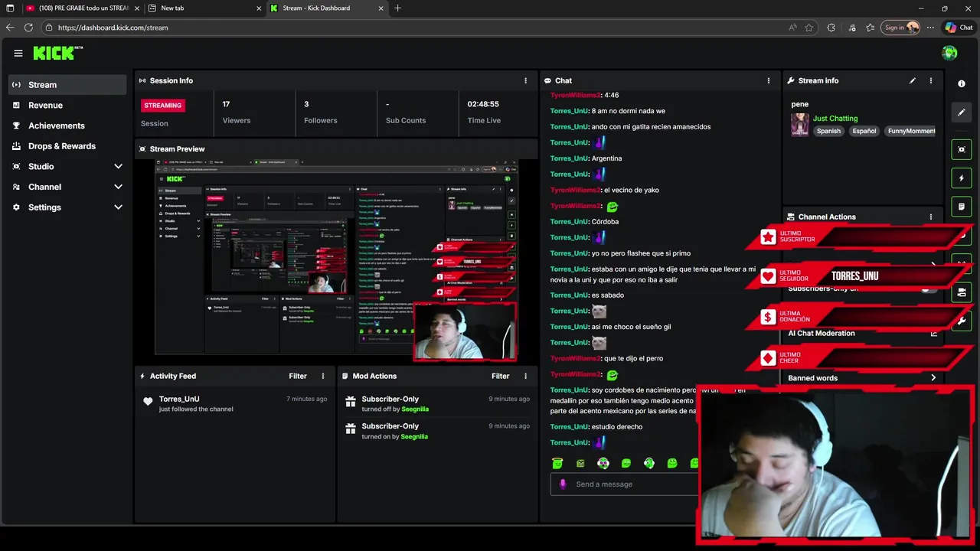Viewport: 980px width, 551px height.
Task: Select Stream in left sidebar
Action: 67,85
